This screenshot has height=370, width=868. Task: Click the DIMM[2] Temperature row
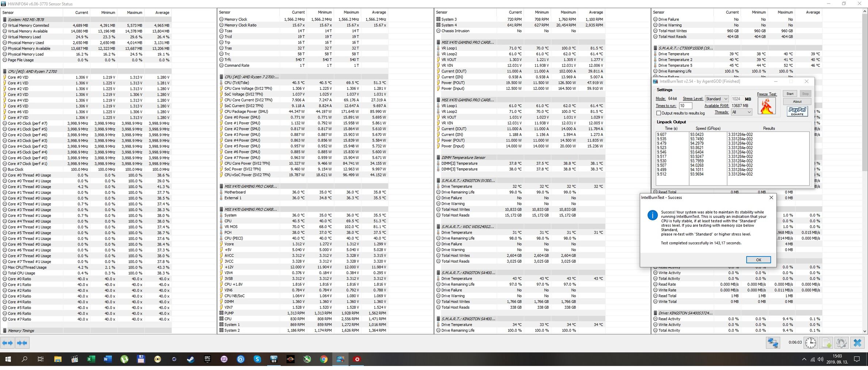tap(520, 163)
